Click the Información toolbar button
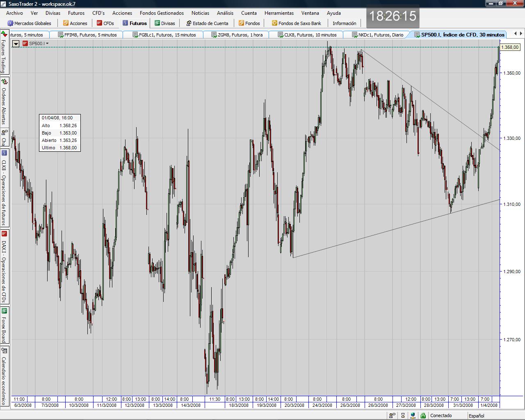This screenshot has width=525, height=420. pyautogui.click(x=344, y=23)
